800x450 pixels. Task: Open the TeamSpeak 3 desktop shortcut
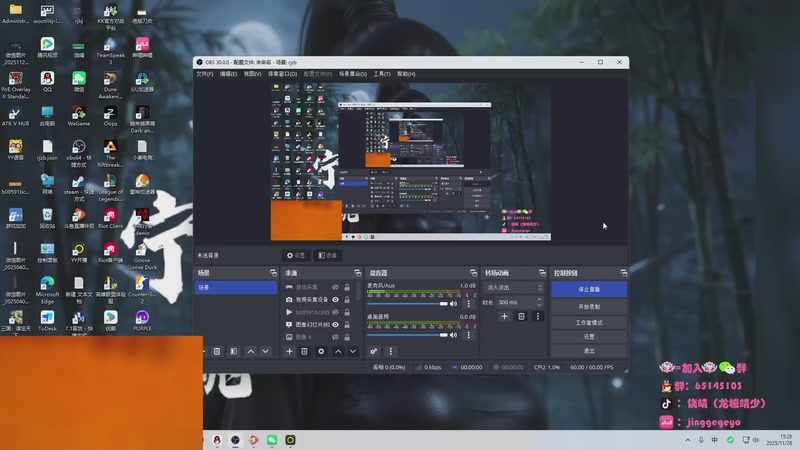[110, 51]
